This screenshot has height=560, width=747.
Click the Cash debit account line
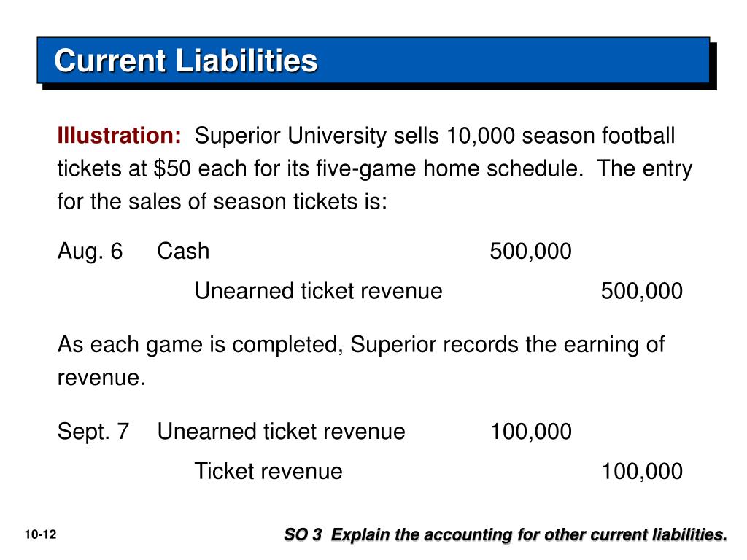183,251
